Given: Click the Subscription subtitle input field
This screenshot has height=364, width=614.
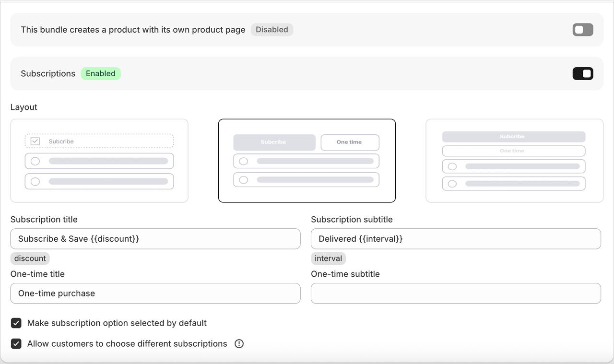Looking at the screenshot, I should coord(456,239).
